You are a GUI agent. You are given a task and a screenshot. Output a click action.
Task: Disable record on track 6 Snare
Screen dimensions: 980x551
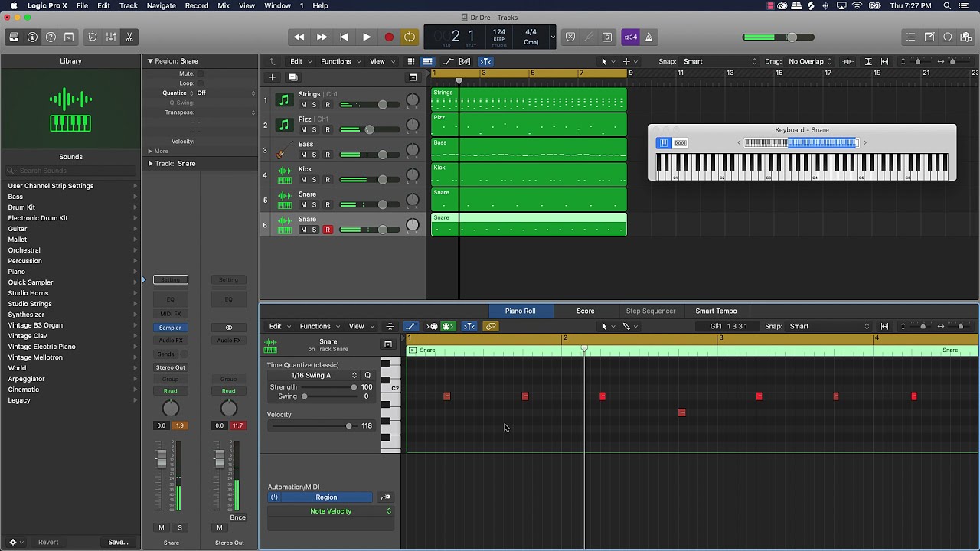[x=328, y=230]
